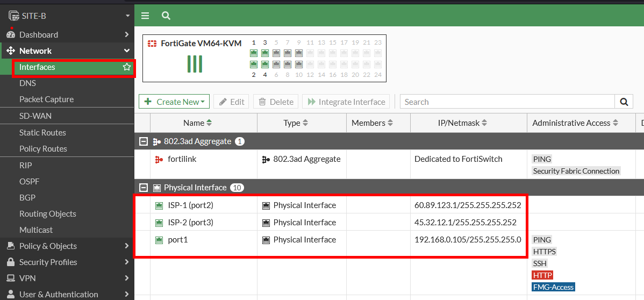Click the search button beside Search field
The image size is (644, 300).
point(624,102)
